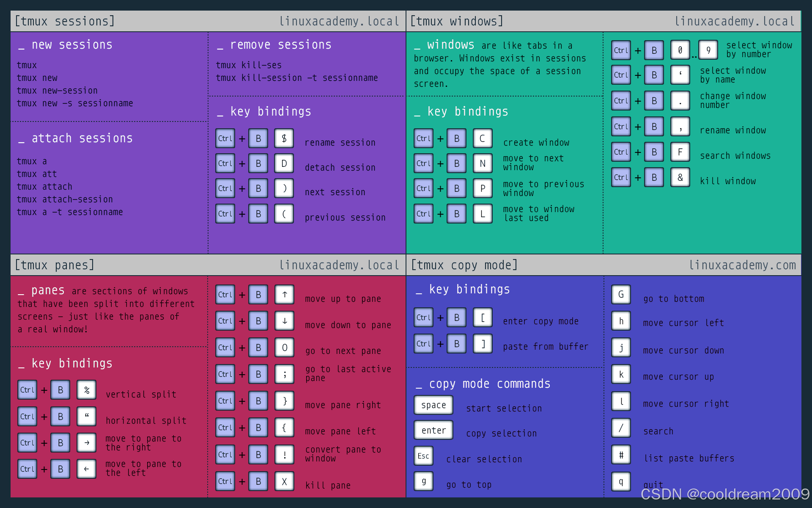Click the ! key for convert pane

tap(285, 455)
